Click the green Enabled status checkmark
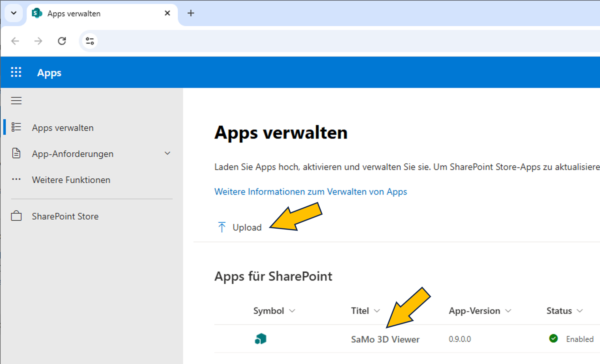600x364 pixels. (x=553, y=339)
